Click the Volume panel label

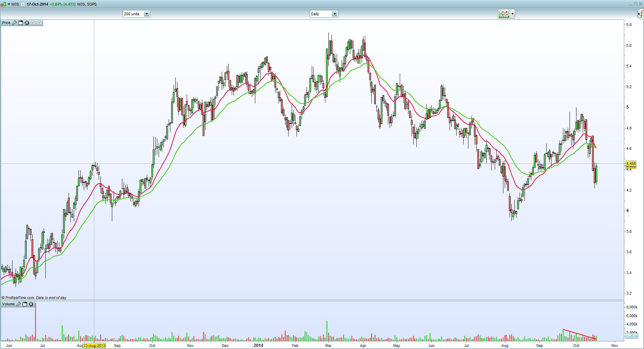(x=8, y=304)
